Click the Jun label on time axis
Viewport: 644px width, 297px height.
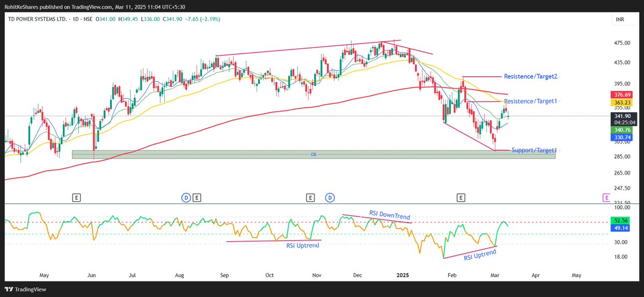pyautogui.click(x=91, y=275)
